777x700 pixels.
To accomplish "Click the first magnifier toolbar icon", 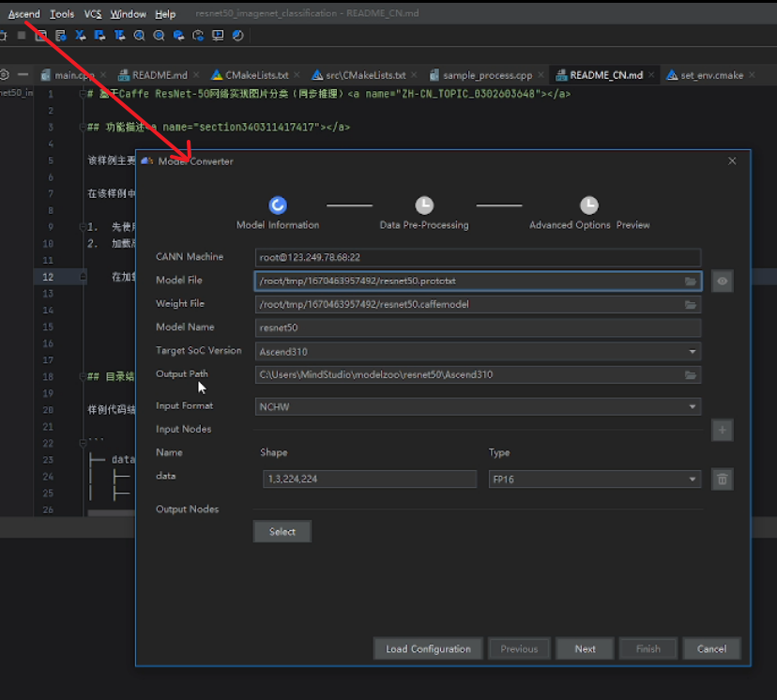I will point(139,35).
